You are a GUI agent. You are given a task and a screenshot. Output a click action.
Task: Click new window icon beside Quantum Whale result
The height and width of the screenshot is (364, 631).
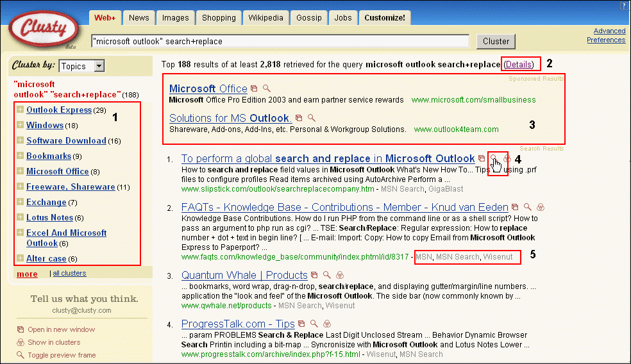314,276
